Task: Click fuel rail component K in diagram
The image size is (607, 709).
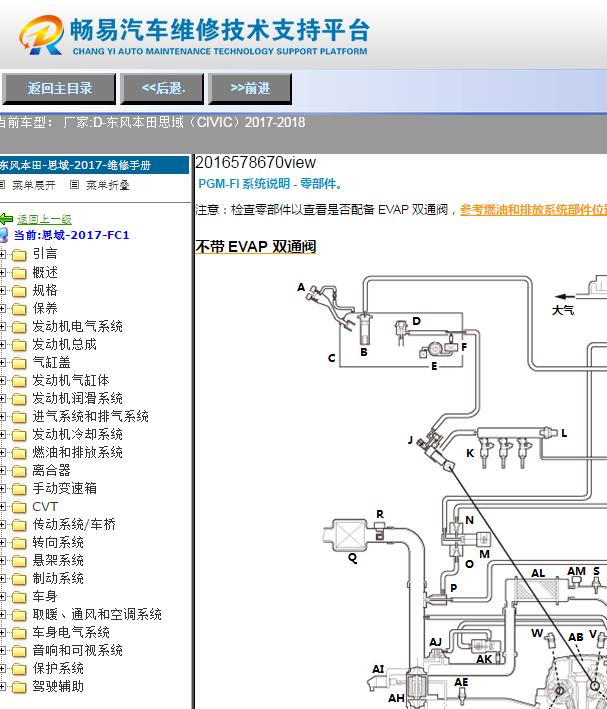Action: point(507,447)
